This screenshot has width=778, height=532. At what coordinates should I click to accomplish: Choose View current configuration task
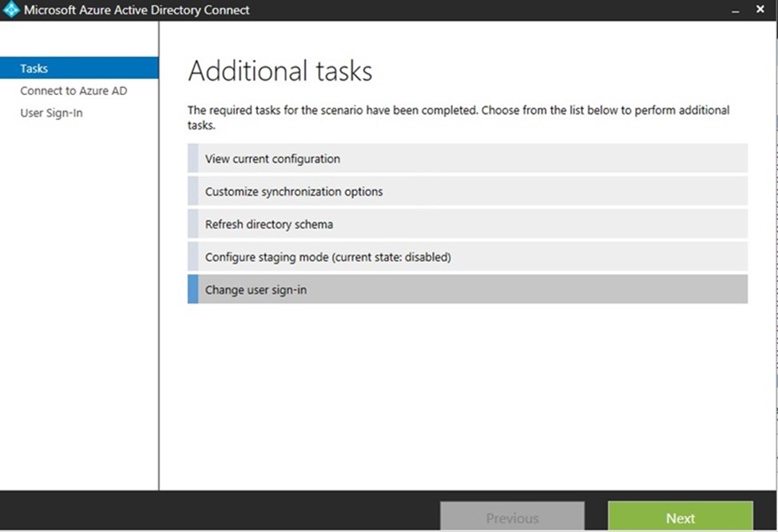[467, 159]
